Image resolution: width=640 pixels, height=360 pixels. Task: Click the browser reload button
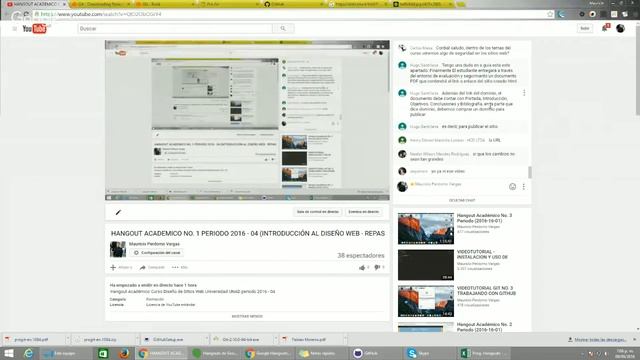(x=26, y=14)
